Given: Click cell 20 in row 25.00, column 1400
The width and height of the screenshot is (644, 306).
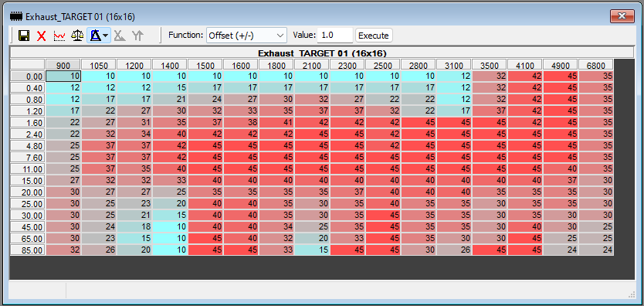Looking at the screenshot, I should 170,204.
